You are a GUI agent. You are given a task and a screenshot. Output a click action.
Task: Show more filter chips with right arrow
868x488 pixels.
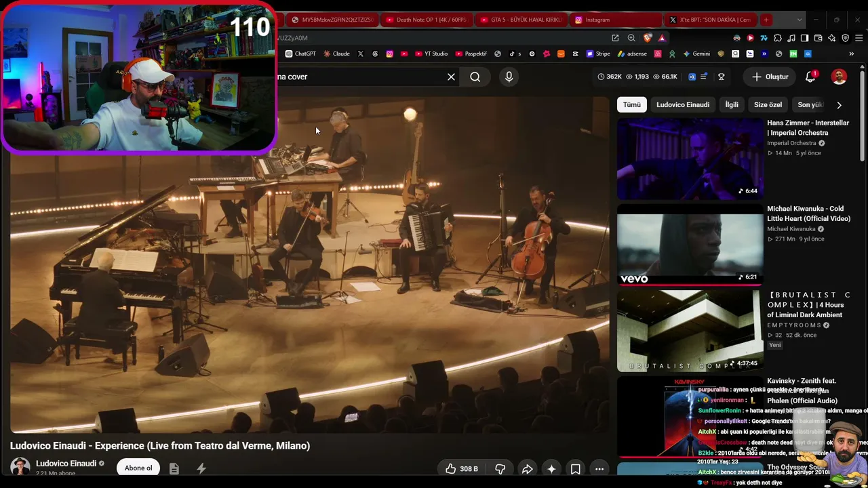[839, 105]
